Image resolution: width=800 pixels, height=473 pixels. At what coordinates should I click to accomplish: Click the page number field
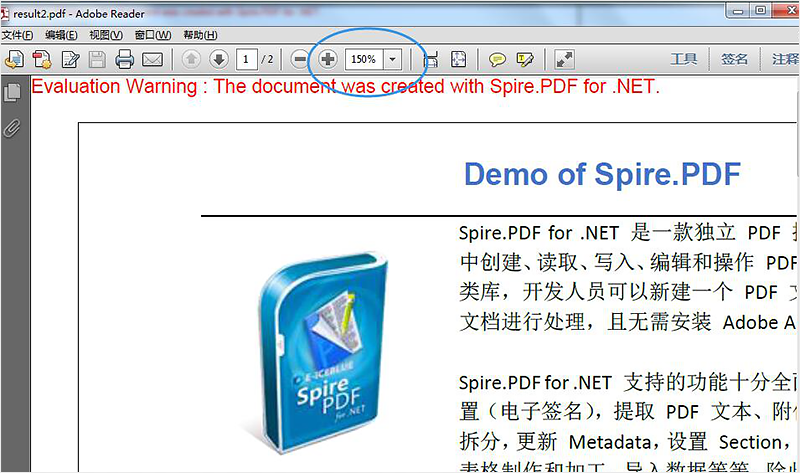coord(246,60)
